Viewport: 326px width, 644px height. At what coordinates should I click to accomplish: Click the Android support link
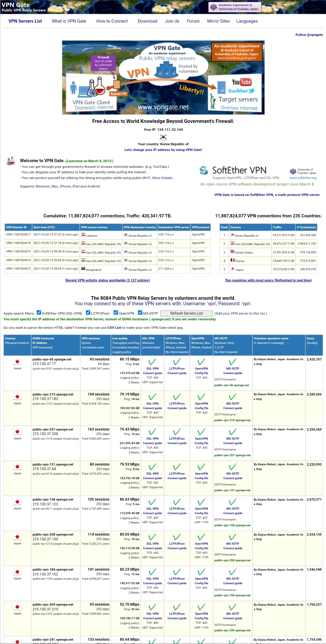tap(93, 186)
